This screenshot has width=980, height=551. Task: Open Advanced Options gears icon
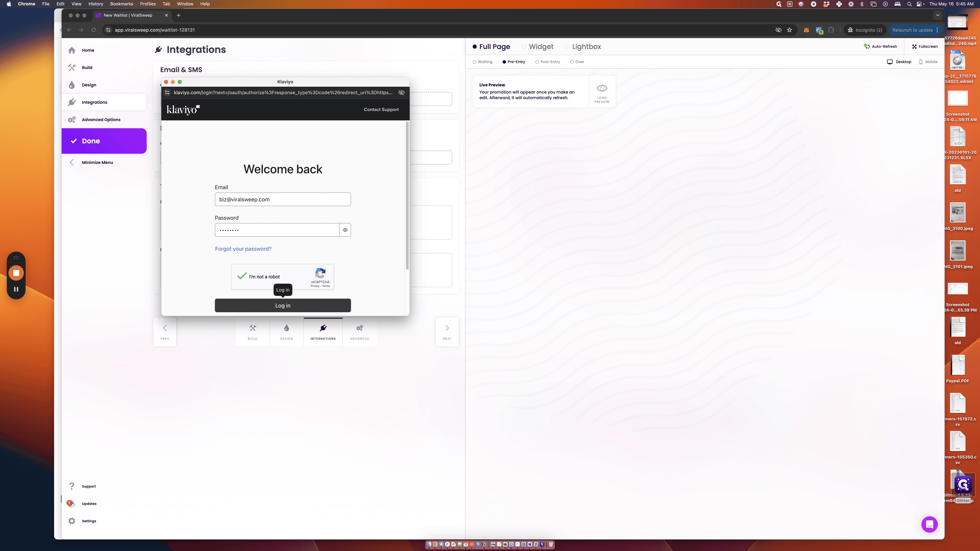[71, 119]
